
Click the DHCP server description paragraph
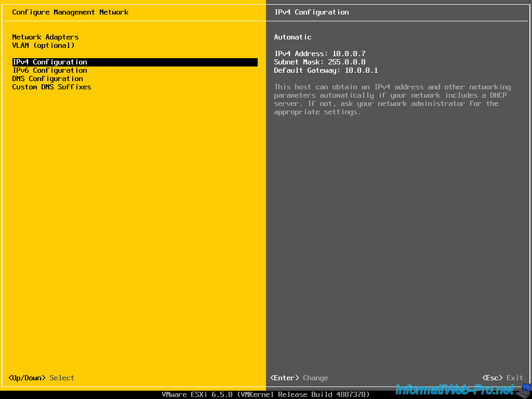(x=393, y=99)
